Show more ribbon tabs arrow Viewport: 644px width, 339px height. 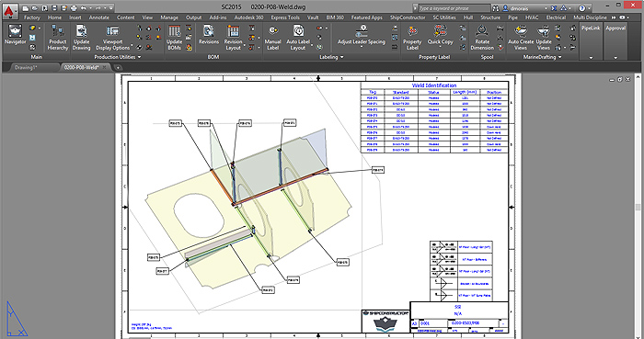614,17
